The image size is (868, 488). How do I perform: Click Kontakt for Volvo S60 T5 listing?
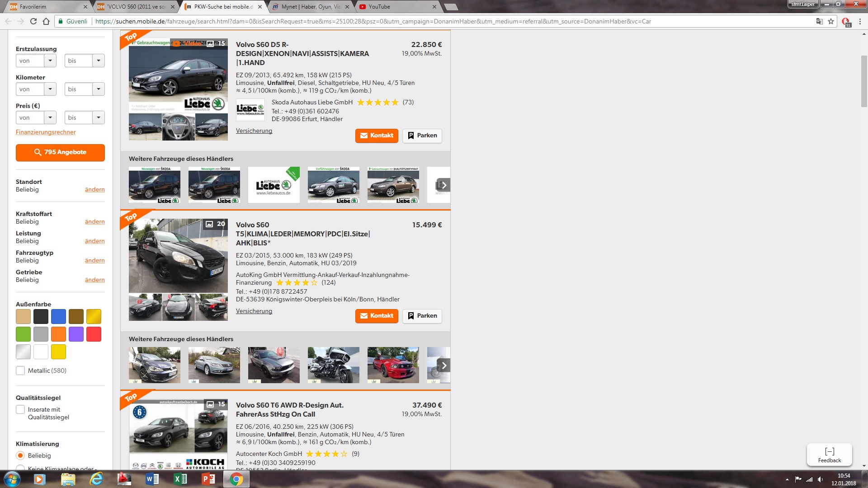pos(377,316)
